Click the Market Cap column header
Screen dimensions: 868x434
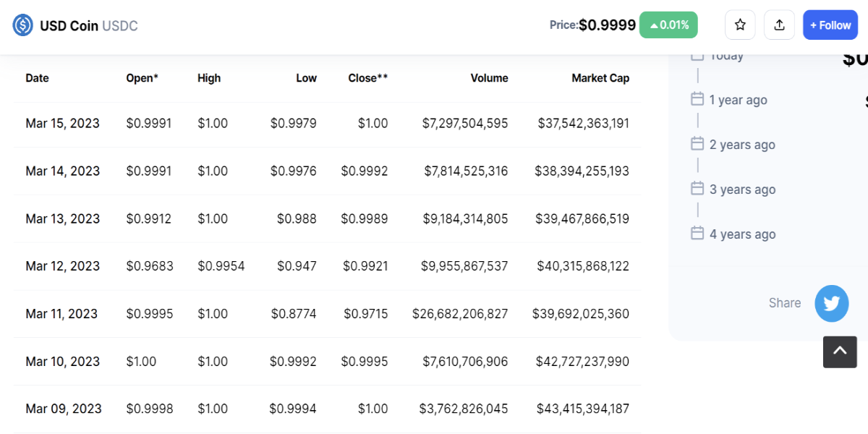coord(600,78)
